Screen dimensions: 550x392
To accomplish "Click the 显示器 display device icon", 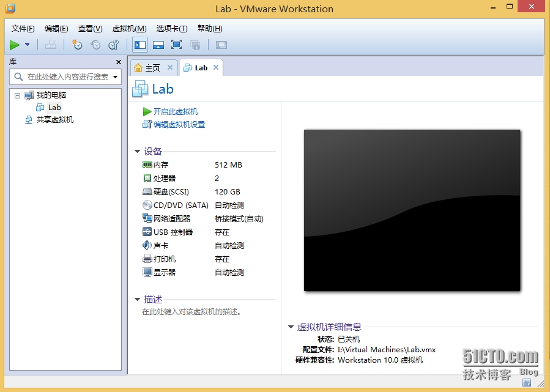I will [147, 272].
